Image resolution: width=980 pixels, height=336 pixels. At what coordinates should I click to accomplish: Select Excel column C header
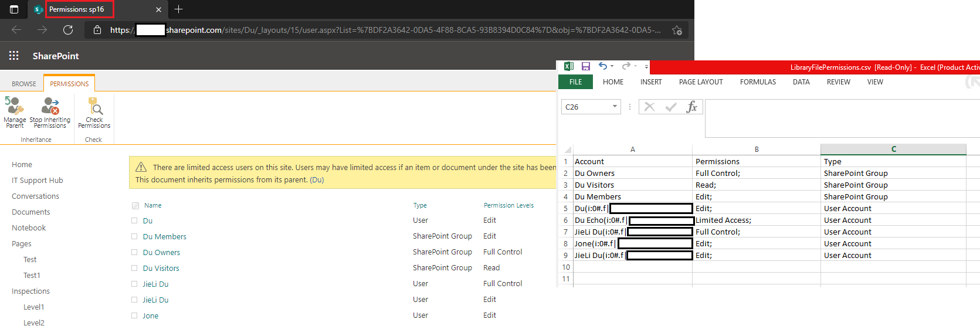(x=893, y=149)
